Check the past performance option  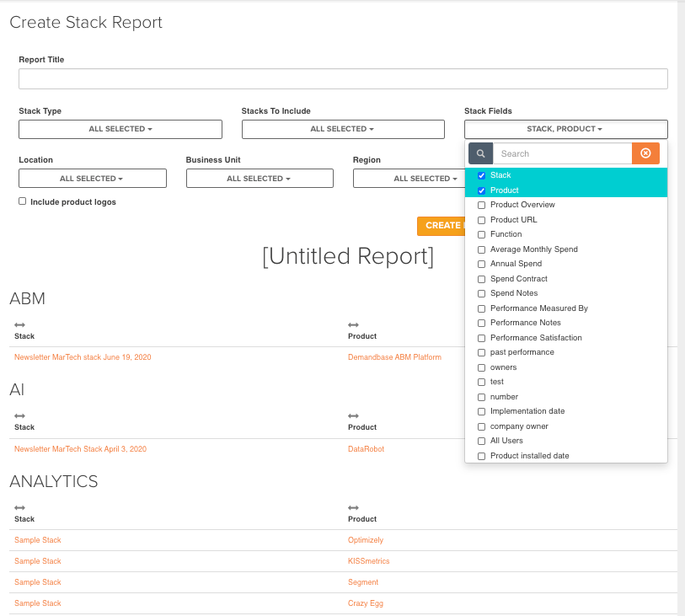pyautogui.click(x=481, y=352)
